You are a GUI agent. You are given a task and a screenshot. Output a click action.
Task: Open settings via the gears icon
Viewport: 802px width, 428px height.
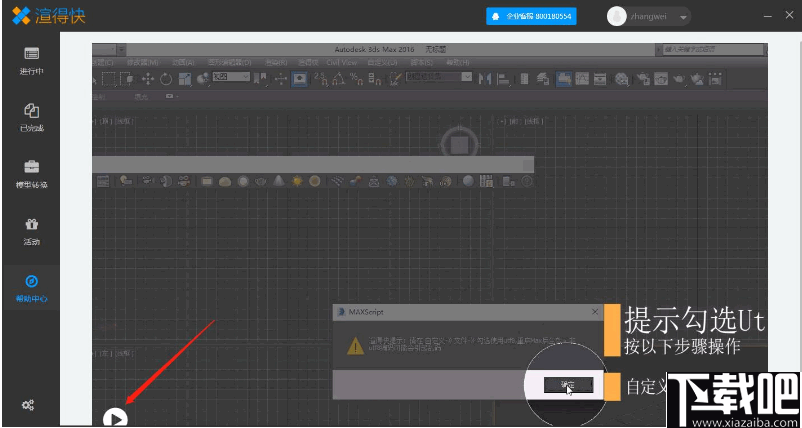click(x=28, y=404)
